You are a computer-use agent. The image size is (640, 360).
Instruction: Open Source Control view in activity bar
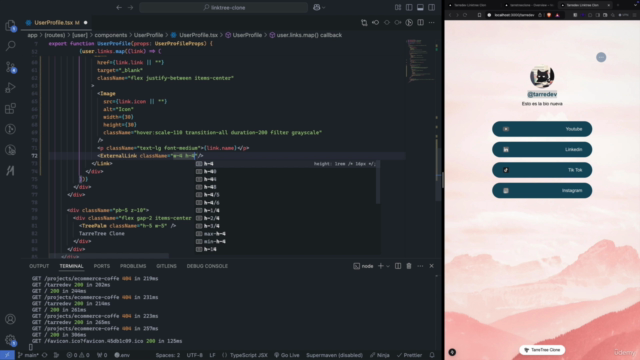coord(11,67)
